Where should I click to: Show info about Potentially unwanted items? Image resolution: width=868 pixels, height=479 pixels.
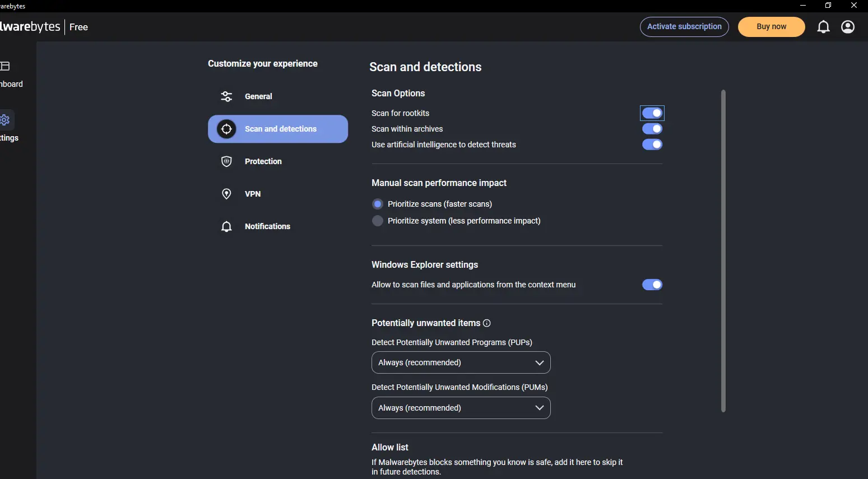click(487, 323)
